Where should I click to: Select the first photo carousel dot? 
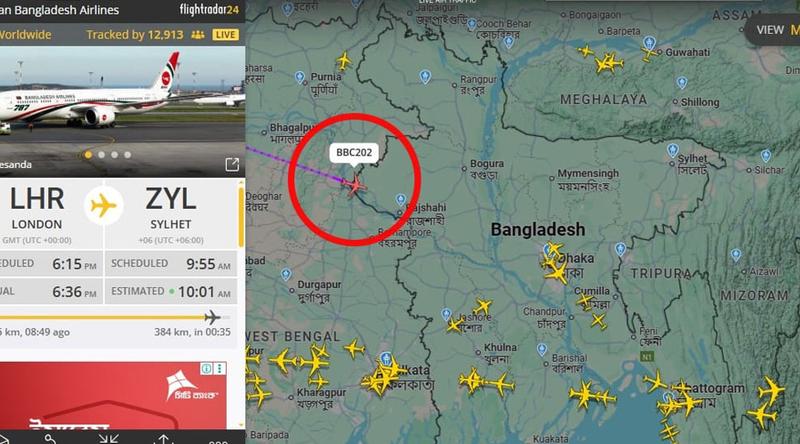click(88, 155)
